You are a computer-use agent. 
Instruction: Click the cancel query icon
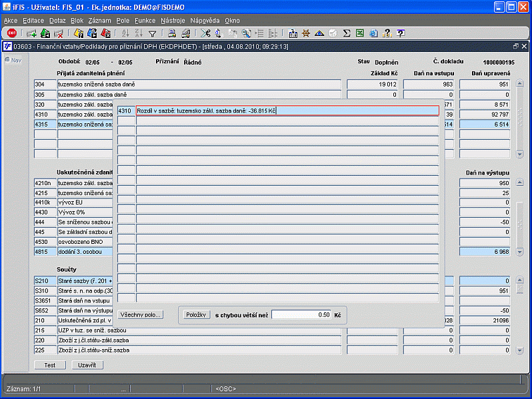[x=105, y=33]
